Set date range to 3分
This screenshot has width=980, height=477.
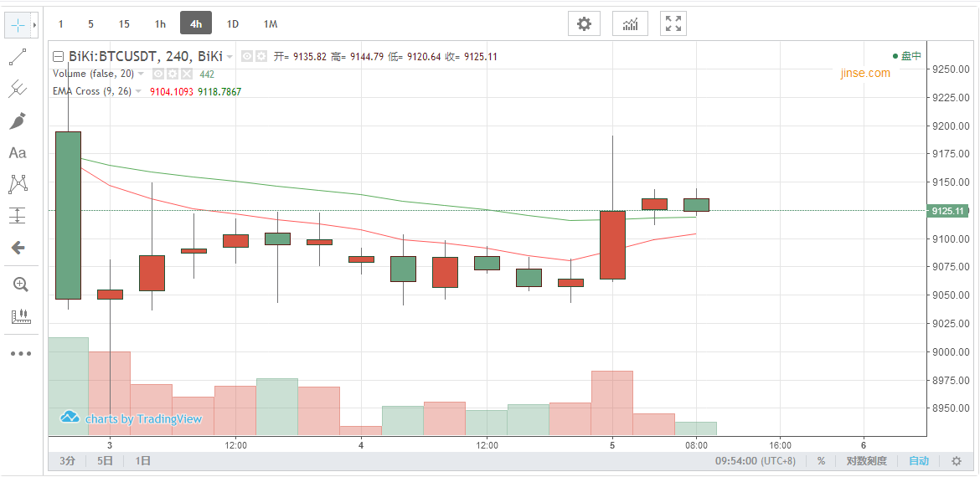coord(68,461)
